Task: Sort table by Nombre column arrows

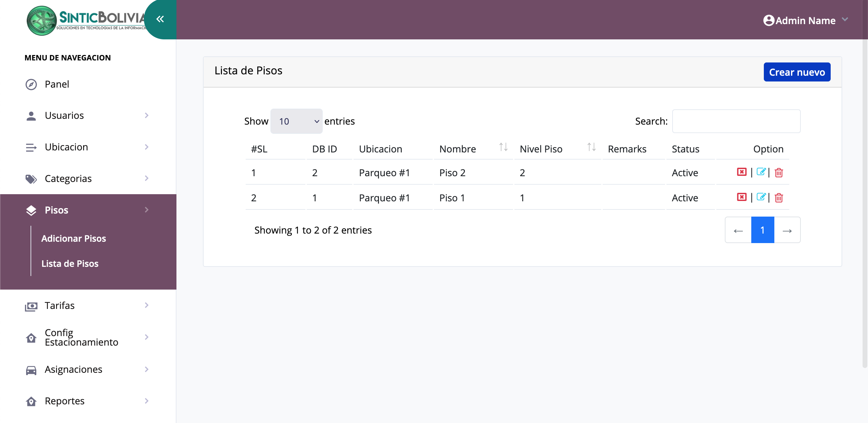Action: point(503,147)
